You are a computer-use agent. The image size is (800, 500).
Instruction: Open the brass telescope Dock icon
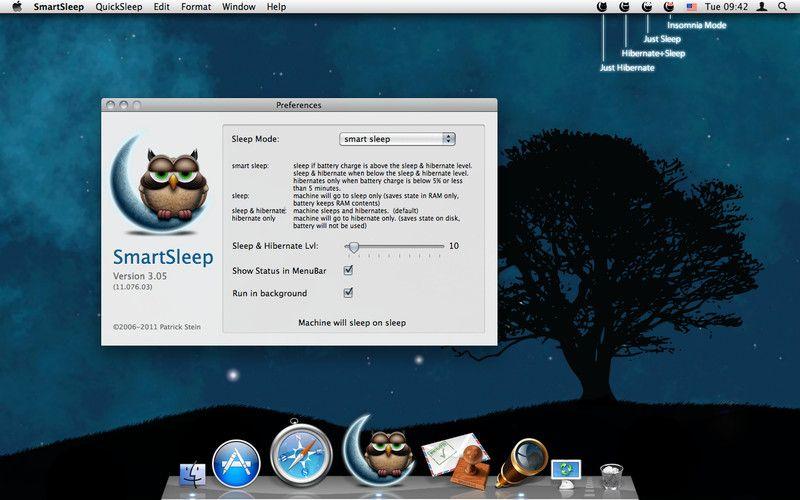coord(521,462)
